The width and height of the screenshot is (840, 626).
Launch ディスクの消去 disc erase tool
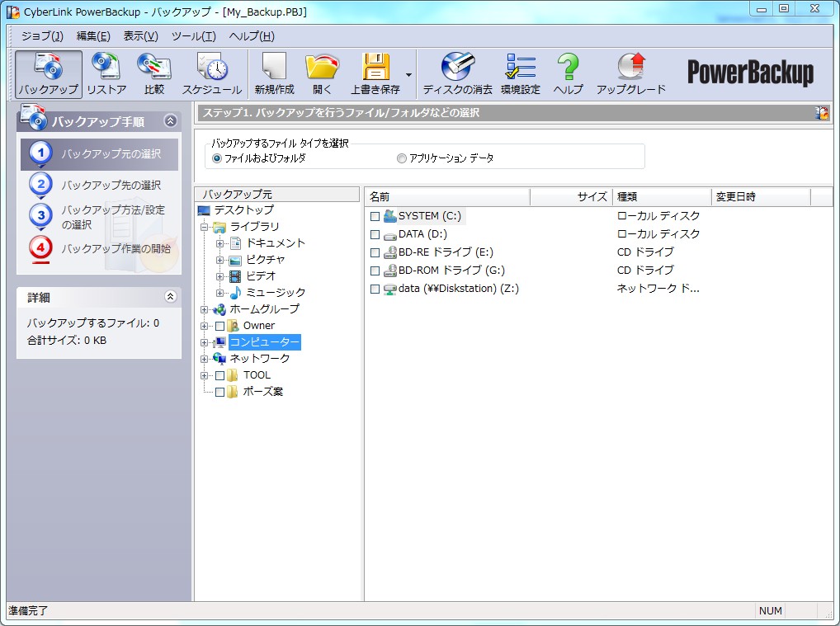click(x=457, y=74)
